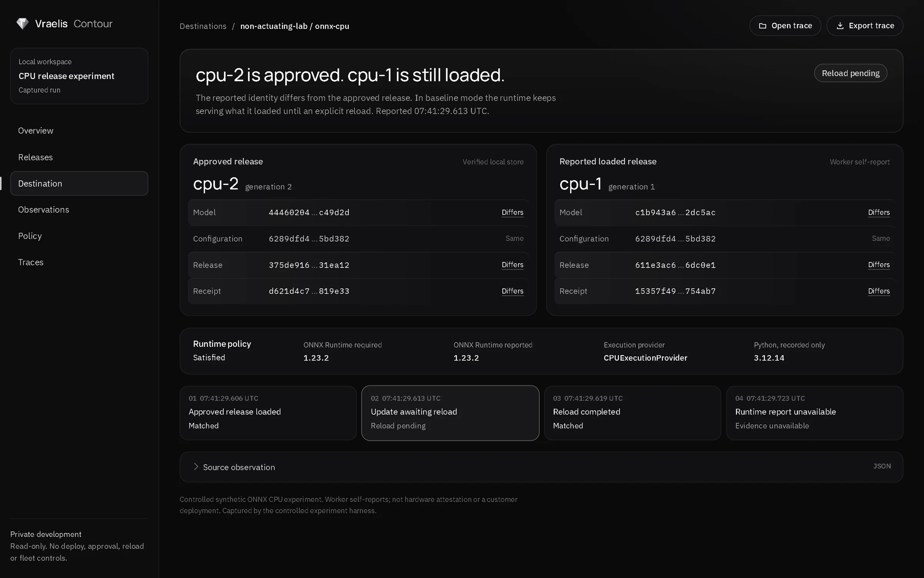This screenshot has width=924, height=578.
Task: Click the Vraelis diamond logo icon
Action: coord(22,24)
